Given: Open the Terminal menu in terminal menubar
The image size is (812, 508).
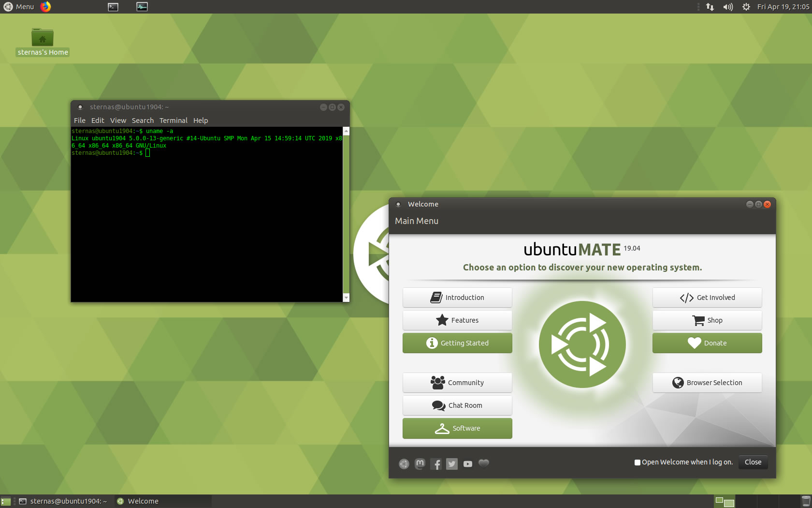Looking at the screenshot, I should (x=174, y=120).
